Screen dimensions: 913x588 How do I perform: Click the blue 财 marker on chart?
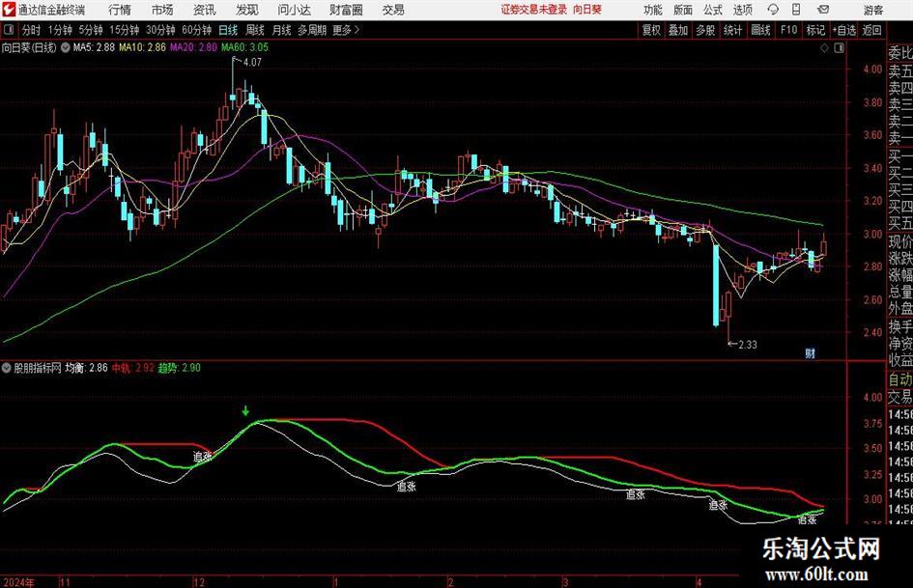pos(810,352)
